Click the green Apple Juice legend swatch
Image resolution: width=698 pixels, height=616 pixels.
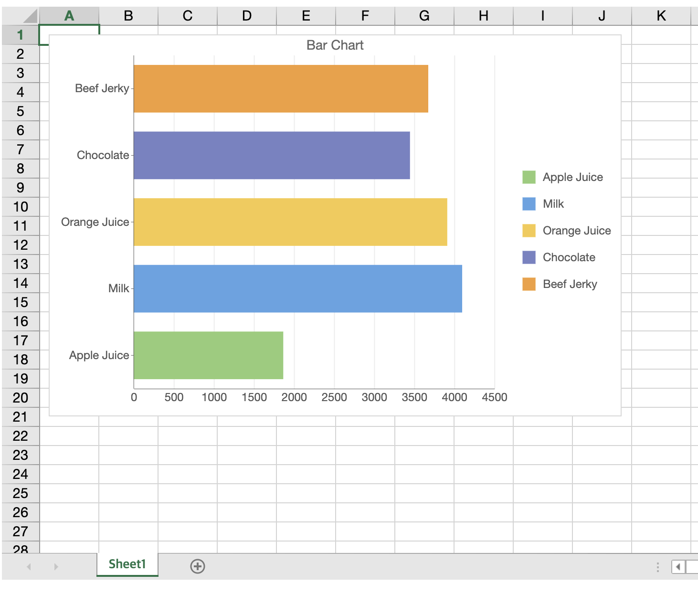tap(529, 177)
